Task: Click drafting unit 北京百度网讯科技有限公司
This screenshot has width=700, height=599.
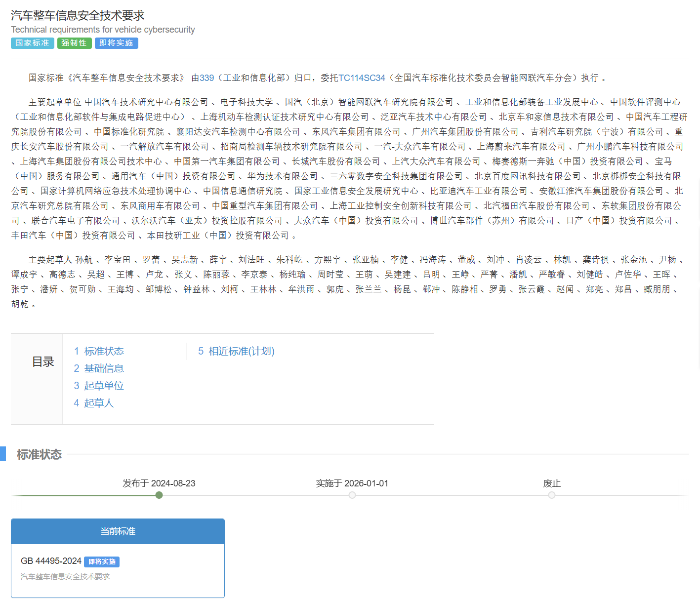Action: [x=528, y=176]
